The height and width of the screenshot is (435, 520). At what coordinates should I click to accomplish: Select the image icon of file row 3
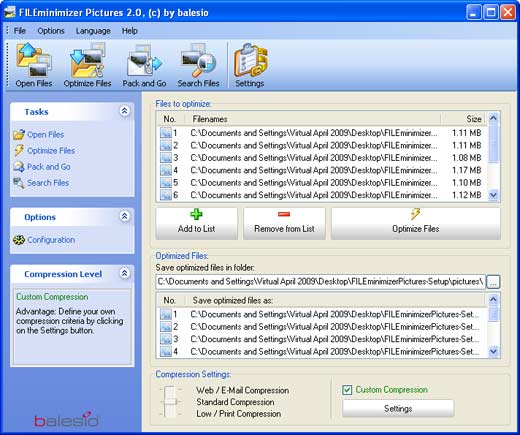coord(166,158)
